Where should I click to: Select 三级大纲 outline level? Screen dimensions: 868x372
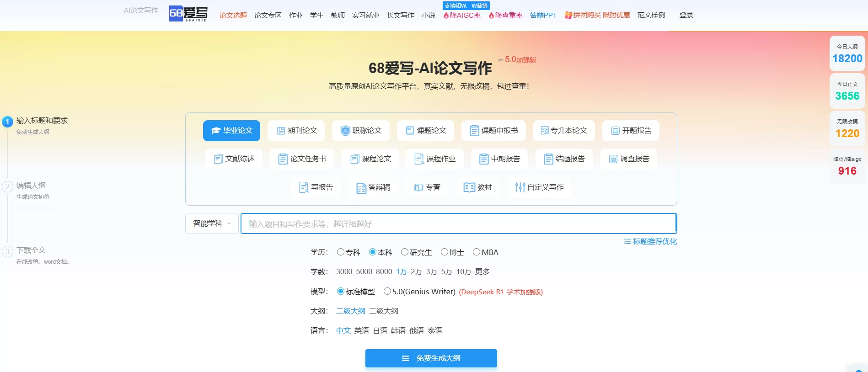[x=383, y=311]
